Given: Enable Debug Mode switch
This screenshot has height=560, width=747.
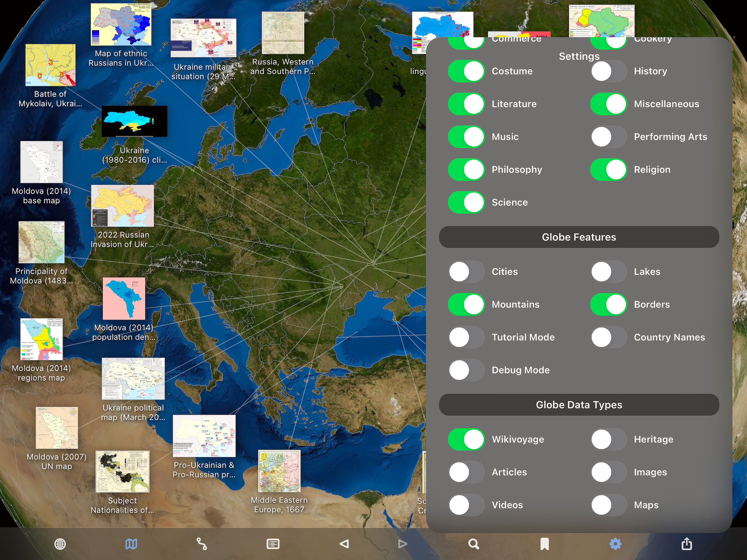Looking at the screenshot, I should [466, 370].
